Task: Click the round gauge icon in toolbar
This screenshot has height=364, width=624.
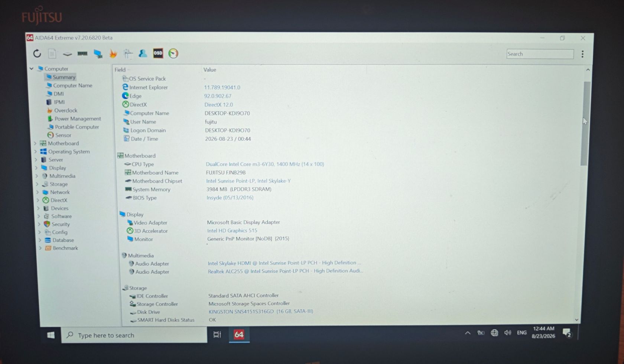Action: point(173,53)
